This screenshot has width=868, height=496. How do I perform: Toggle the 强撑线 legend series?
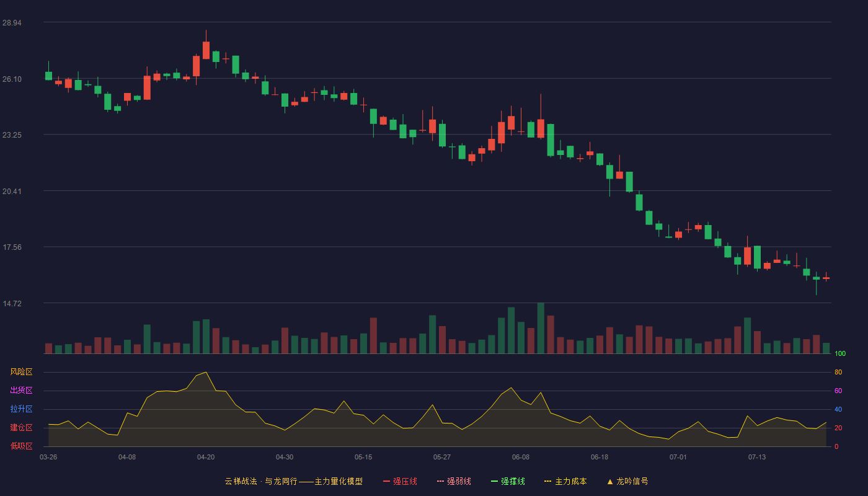508,481
